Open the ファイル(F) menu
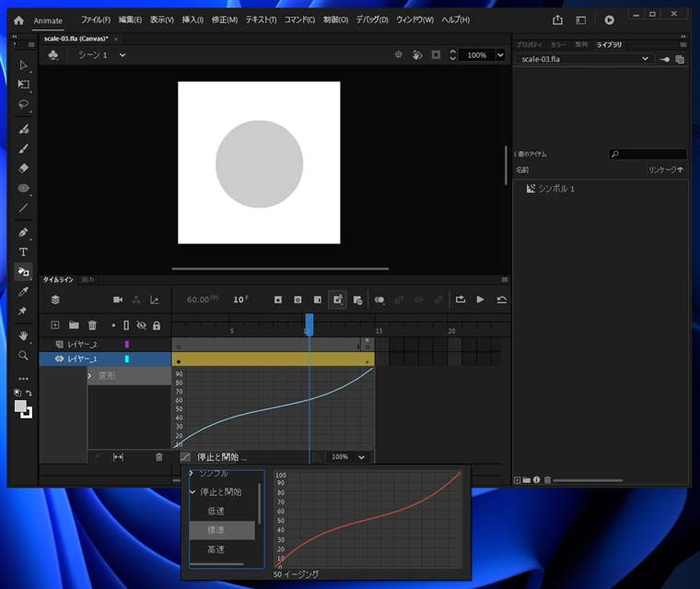This screenshot has width=700, height=589. [95, 20]
